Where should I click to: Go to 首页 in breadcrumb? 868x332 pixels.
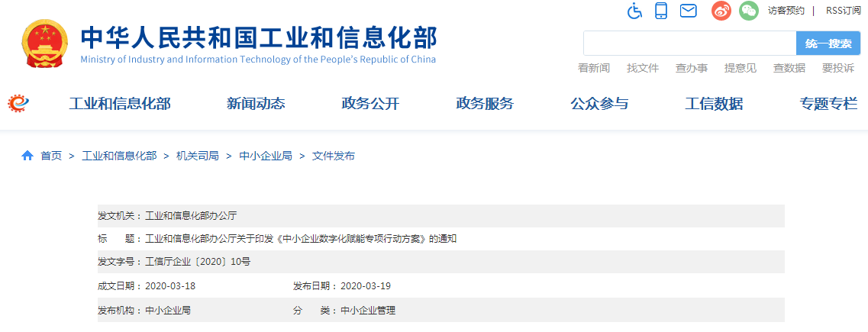[51, 156]
